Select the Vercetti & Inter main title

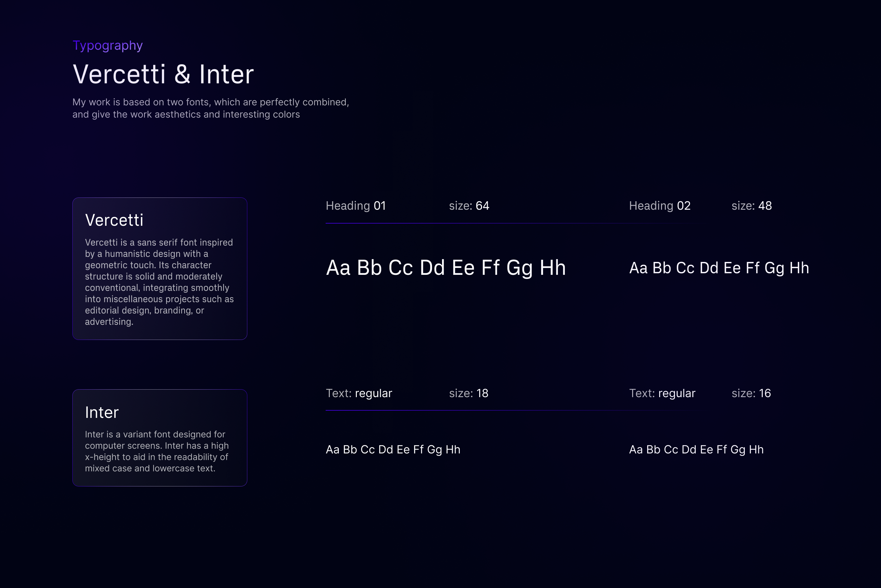click(x=163, y=74)
